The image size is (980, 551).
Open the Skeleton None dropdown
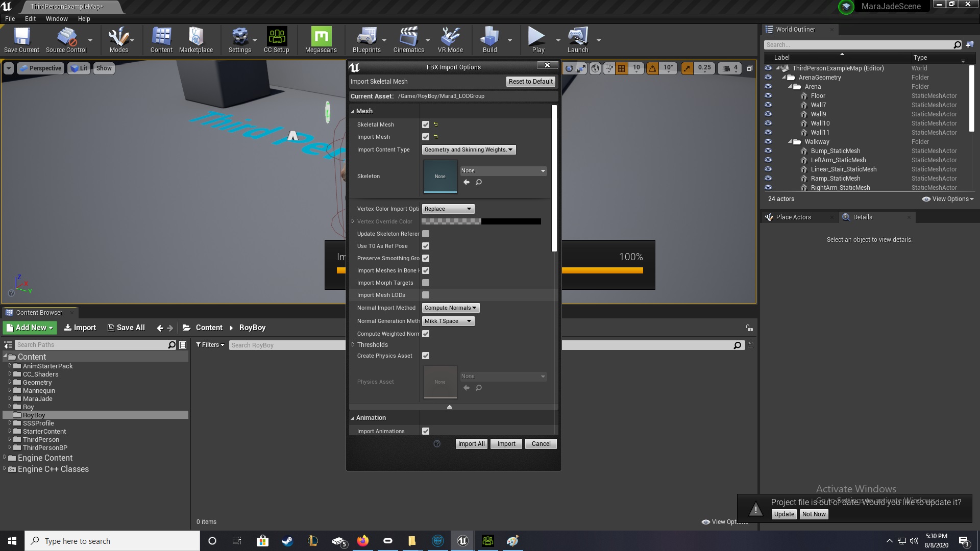(x=503, y=170)
